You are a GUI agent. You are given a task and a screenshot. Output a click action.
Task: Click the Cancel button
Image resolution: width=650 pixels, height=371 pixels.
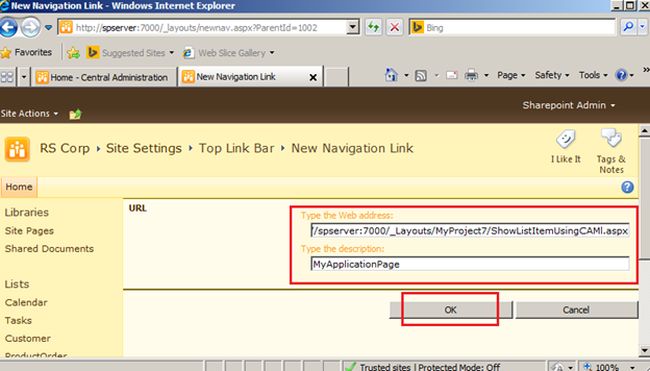click(576, 310)
